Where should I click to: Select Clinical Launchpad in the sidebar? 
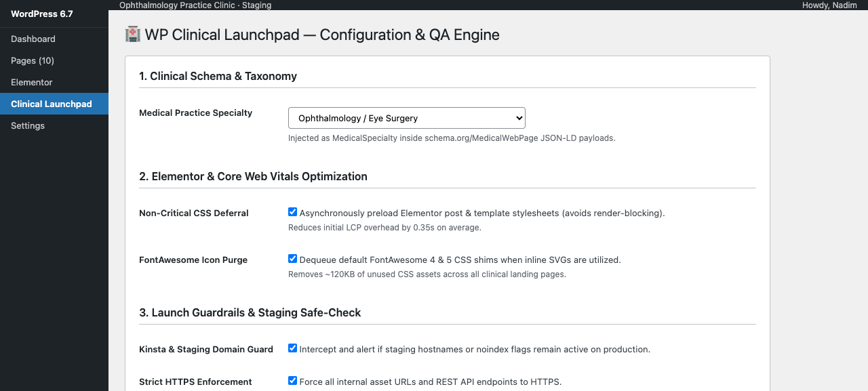tap(54, 104)
